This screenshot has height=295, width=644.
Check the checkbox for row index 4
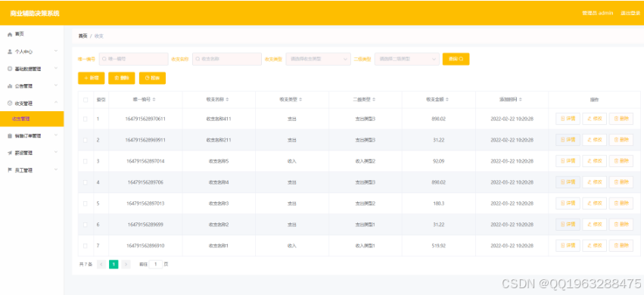[86, 182]
